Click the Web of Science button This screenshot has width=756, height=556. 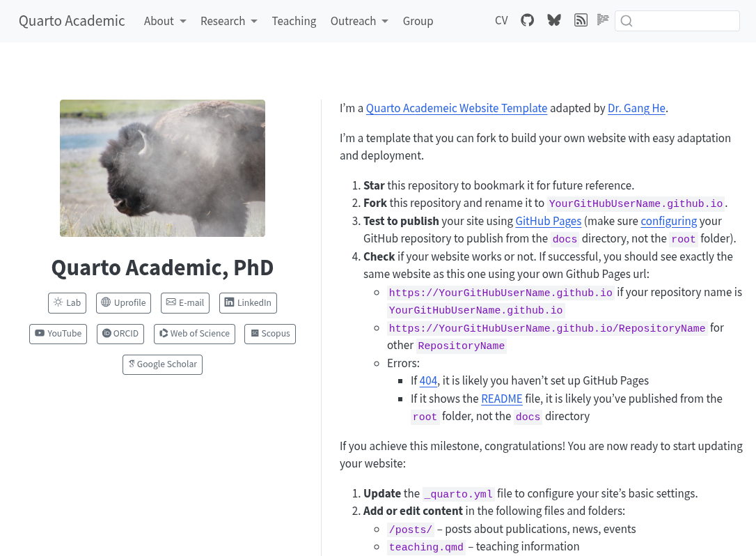coord(194,334)
